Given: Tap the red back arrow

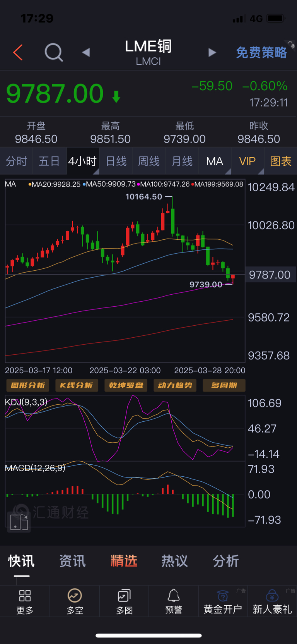Looking at the screenshot, I should pyautogui.click(x=18, y=52).
